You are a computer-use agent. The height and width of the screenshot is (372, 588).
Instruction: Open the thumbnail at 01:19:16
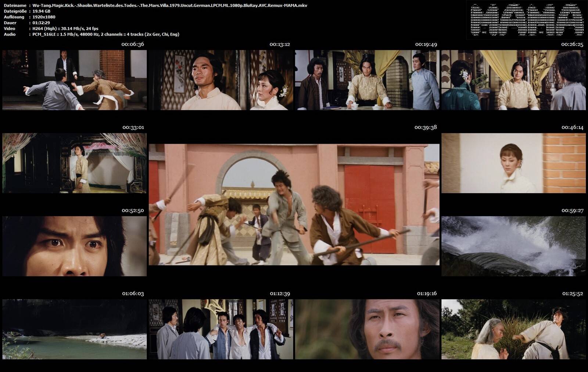tap(367, 329)
